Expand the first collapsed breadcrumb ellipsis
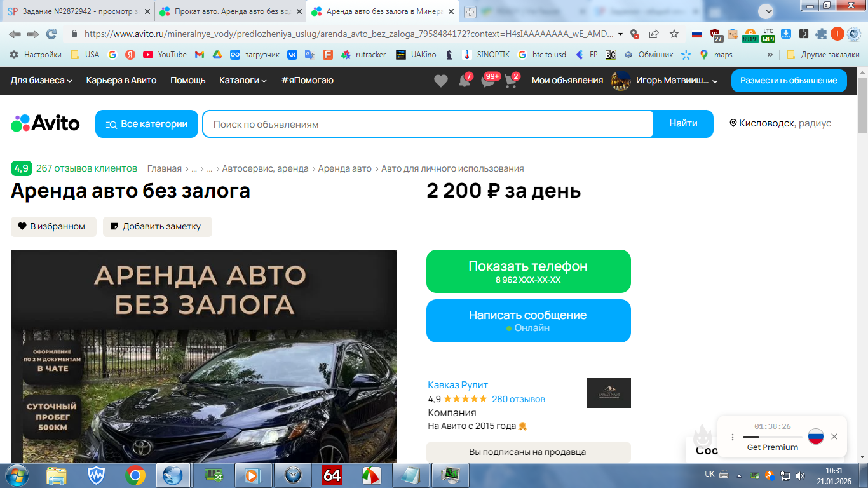 (194, 168)
